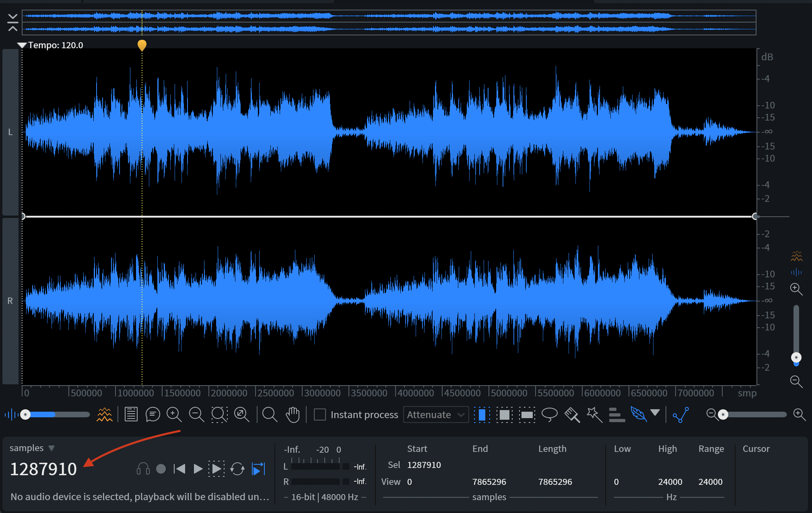Click the record button
812x513 pixels.
(161, 469)
